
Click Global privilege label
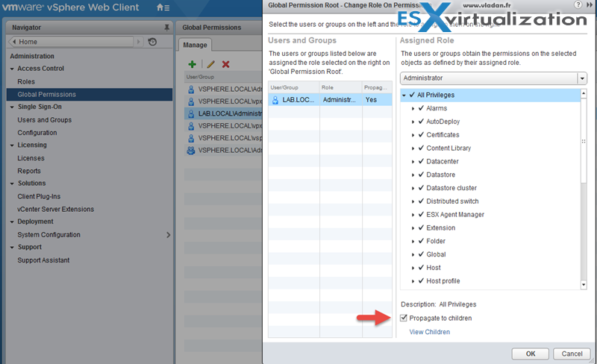tap(436, 254)
